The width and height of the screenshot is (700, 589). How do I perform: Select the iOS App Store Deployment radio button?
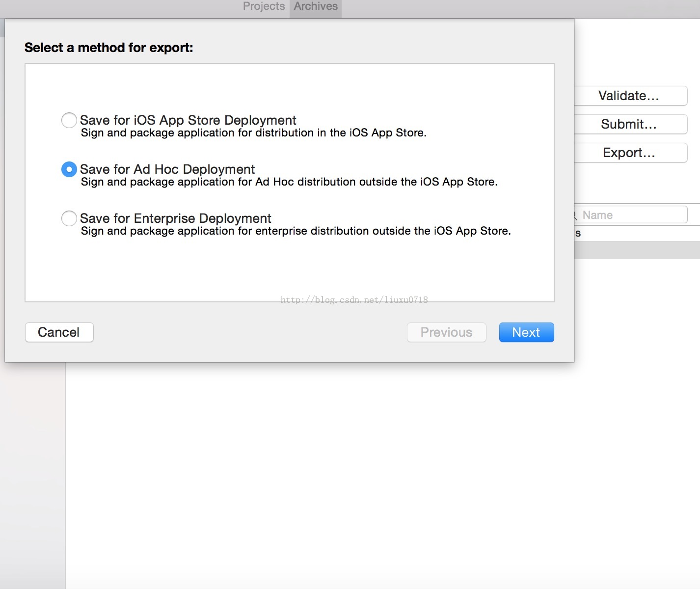click(69, 120)
